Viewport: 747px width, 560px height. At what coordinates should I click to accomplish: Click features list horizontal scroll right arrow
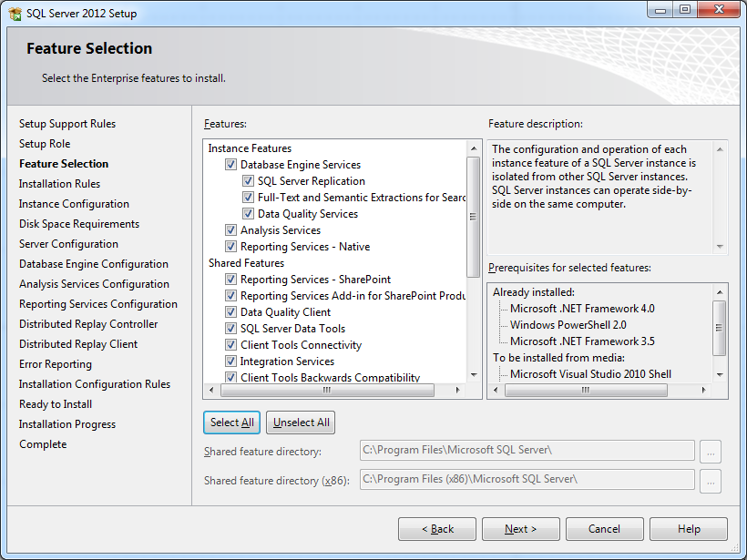458,390
